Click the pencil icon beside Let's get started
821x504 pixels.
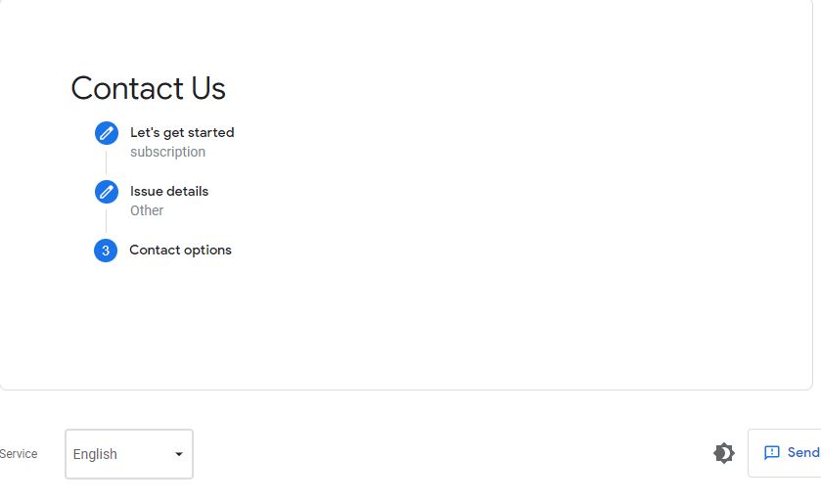pyautogui.click(x=107, y=133)
